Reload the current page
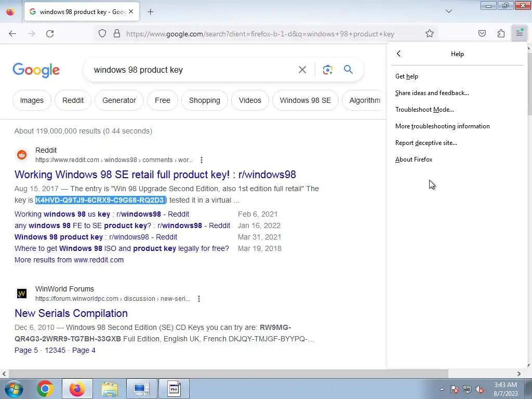The image size is (532, 399). click(50, 34)
